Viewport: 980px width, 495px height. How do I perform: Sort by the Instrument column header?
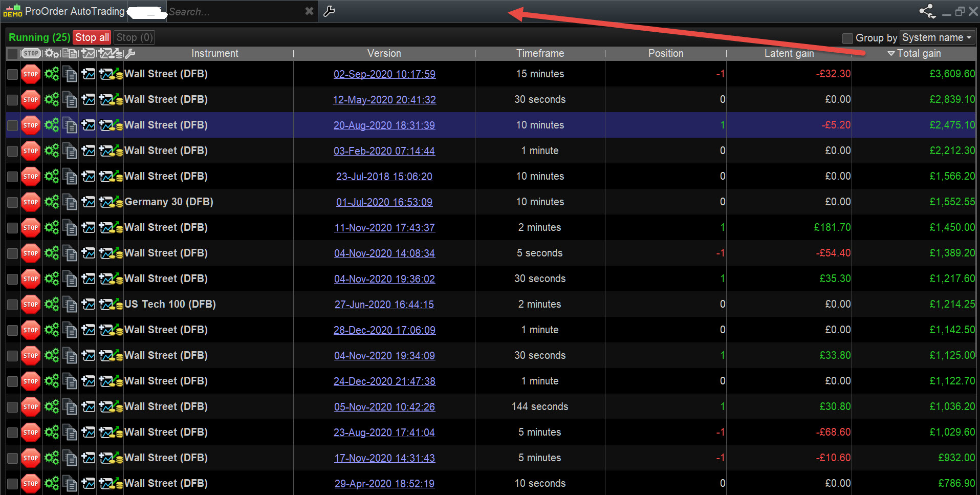(x=215, y=53)
